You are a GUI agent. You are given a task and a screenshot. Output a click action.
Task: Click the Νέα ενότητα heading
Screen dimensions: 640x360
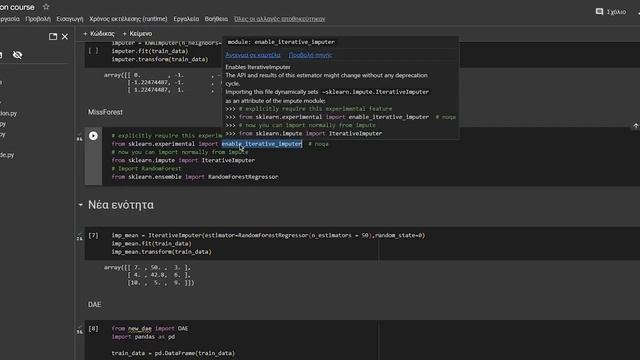click(121, 204)
